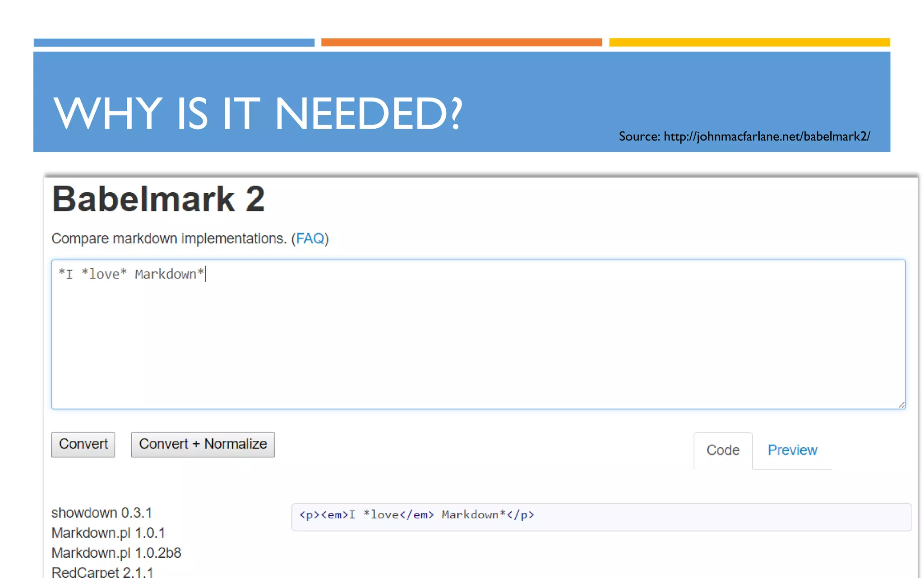This screenshot has height=578, width=924.
Task: Click the 'Compare markdown implementations' description text
Action: 169,238
